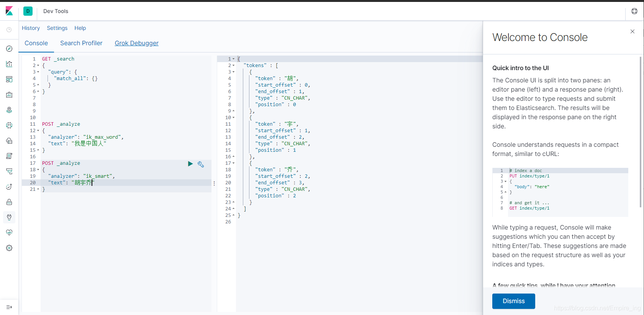Click GET index/type/1 in example snippet

click(x=529, y=208)
